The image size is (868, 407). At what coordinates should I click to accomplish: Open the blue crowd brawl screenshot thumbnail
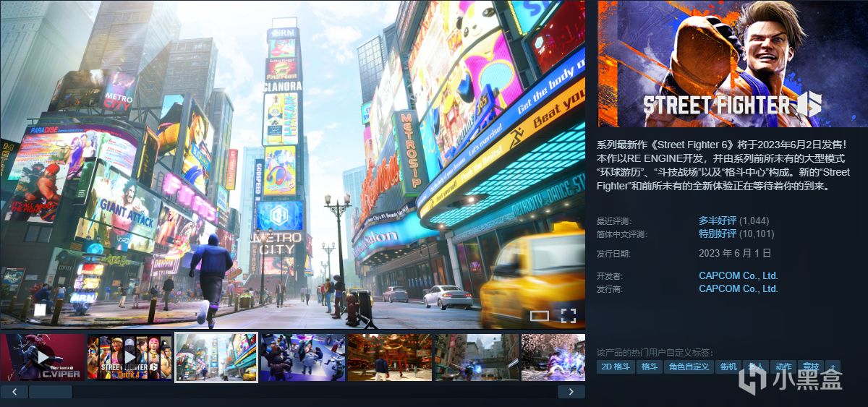303,357
